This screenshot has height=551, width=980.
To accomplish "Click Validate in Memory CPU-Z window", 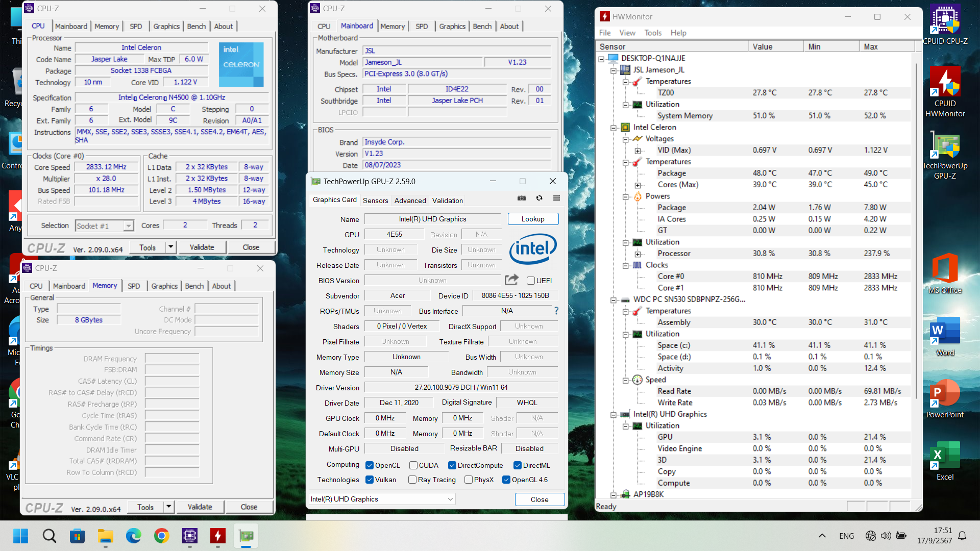I will tap(200, 507).
